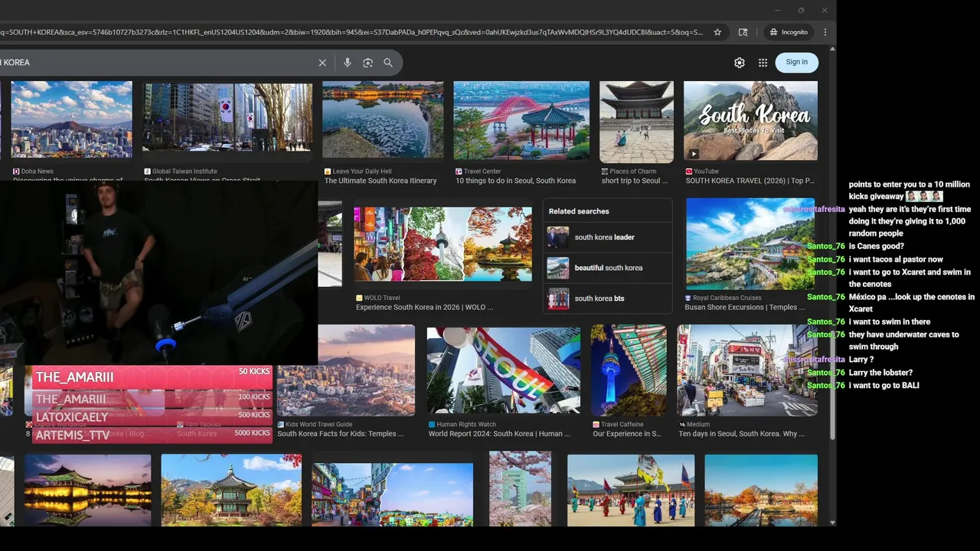Open the colorful village street image
This screenshot has width=980, height=551.
tap(392, 494)
